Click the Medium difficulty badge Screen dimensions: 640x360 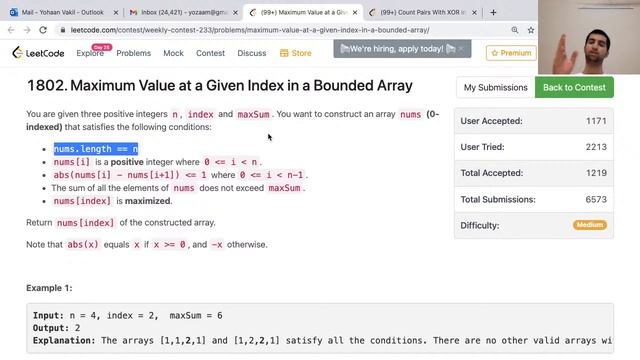[590, 225]
